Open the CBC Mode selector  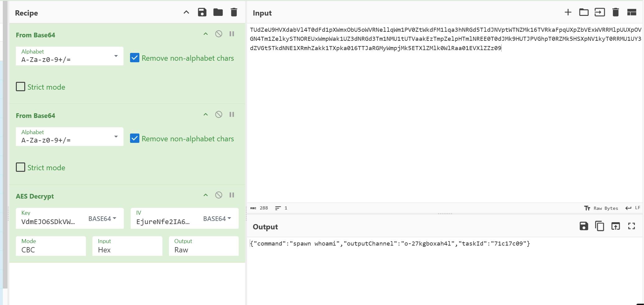coord(51,246)
